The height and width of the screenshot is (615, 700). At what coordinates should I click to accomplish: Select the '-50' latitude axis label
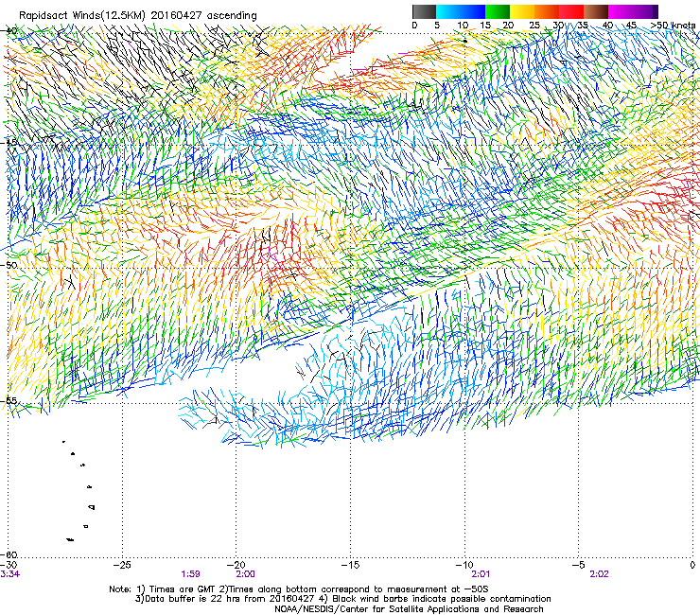[9, 265]
